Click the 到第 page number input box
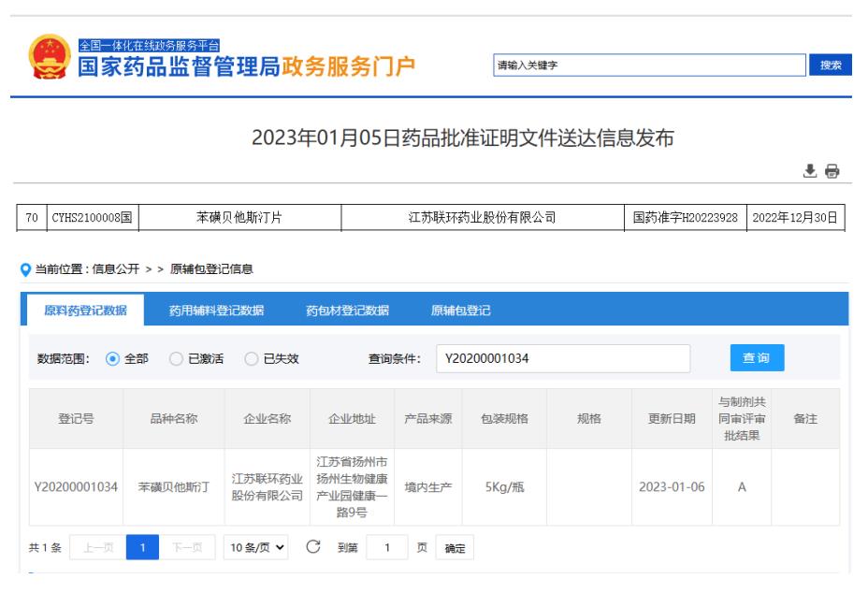This screenshot has width=868, height=593. pyautogui.click(x=385, y=547)
